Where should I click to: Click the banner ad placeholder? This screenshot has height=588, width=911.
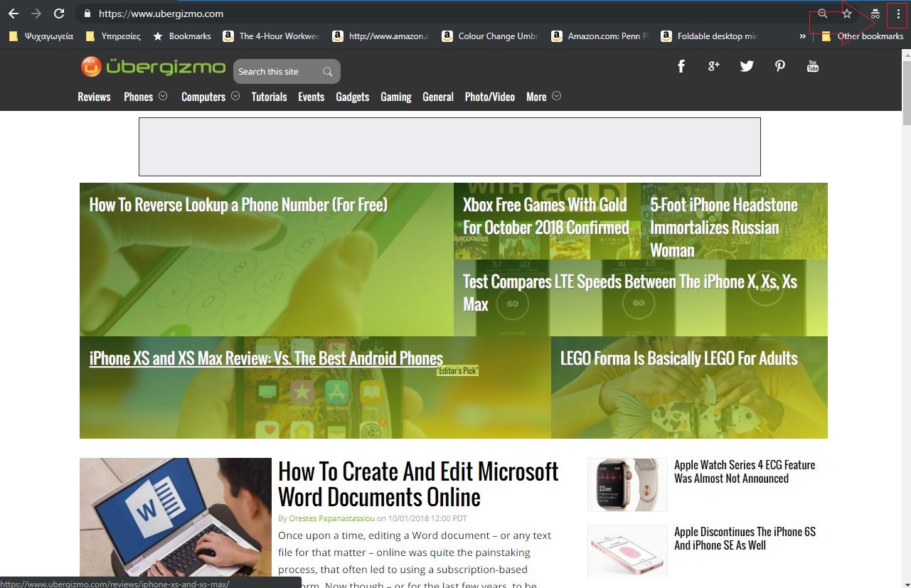pos(449,146)
